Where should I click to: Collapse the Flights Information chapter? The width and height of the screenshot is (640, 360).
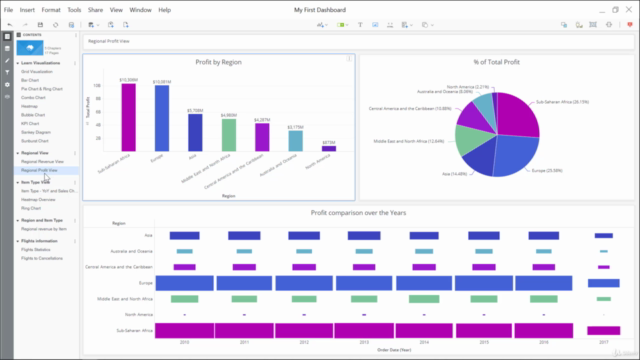click(x=18, y=241)
